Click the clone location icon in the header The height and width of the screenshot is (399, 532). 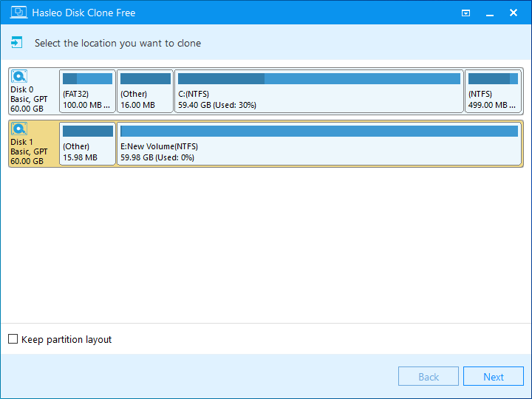click(x=17, y=43)
